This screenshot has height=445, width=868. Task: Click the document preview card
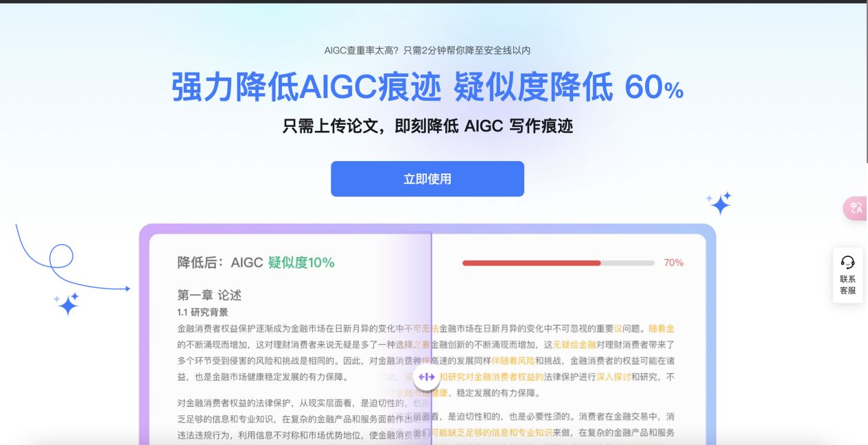tap(425, 336)
